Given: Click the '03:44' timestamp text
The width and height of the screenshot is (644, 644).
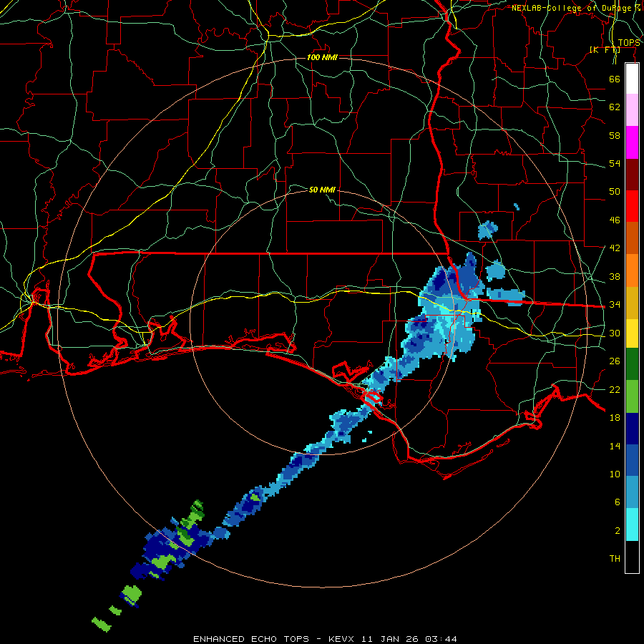Looking at the screenshot, I should [x=441, y=639].
